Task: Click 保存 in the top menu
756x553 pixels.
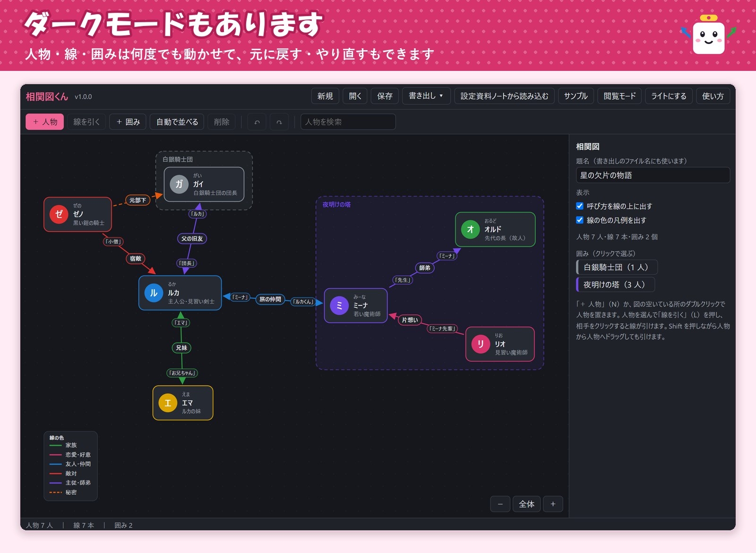Action: (385, 96)
